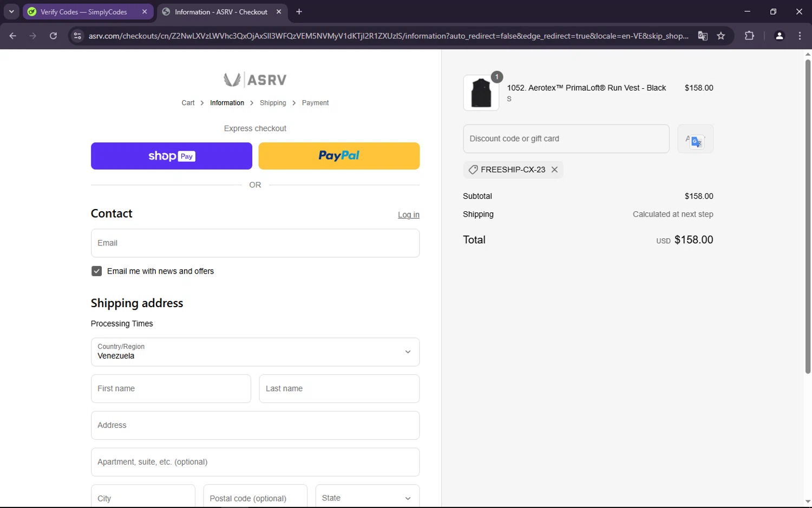Viewport: 812px width, 508px height.
Task: Click the FREESHIP-CX-23 discount tag icon
Action: (x=473, y=170)
